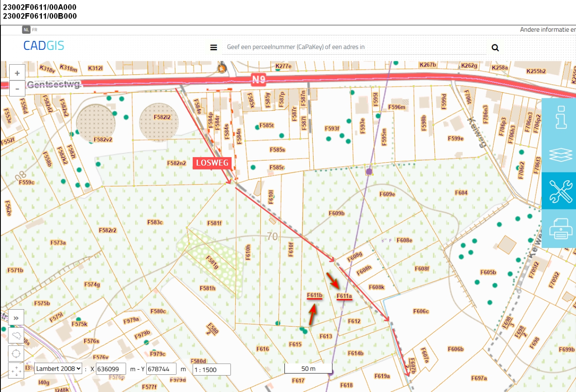Select parcel label F611a on the map

pyautogui.click(x=344, y=296)
